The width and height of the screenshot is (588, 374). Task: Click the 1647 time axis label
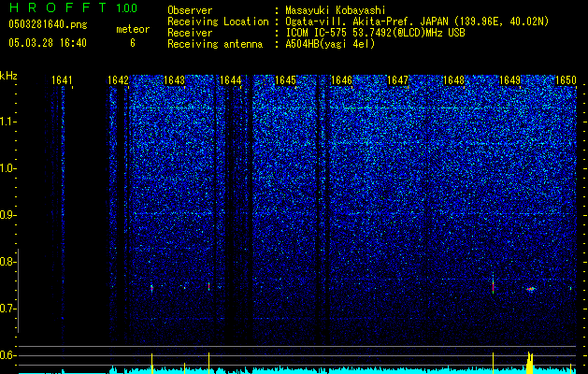(397, 80)
